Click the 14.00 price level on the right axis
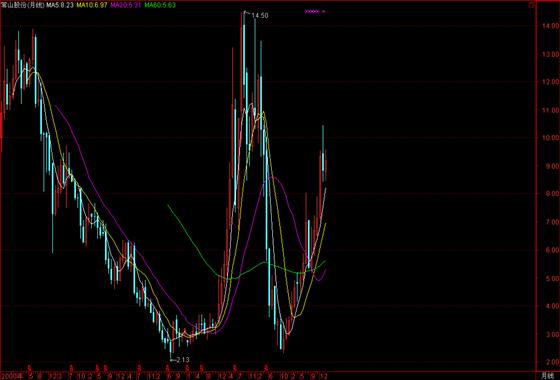 550,26
